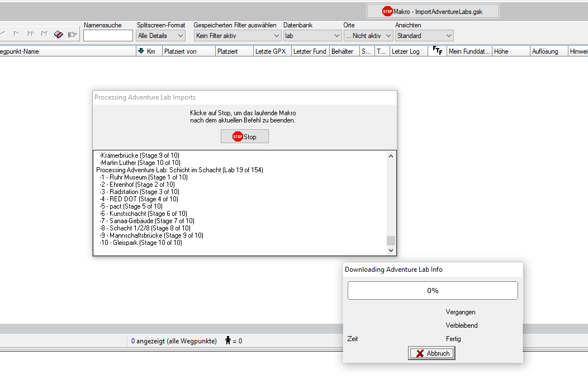Open the Splitscreen-Format dropdown
Screen dimensions: 588x392
pyautogui.click(x=160, y=36)
